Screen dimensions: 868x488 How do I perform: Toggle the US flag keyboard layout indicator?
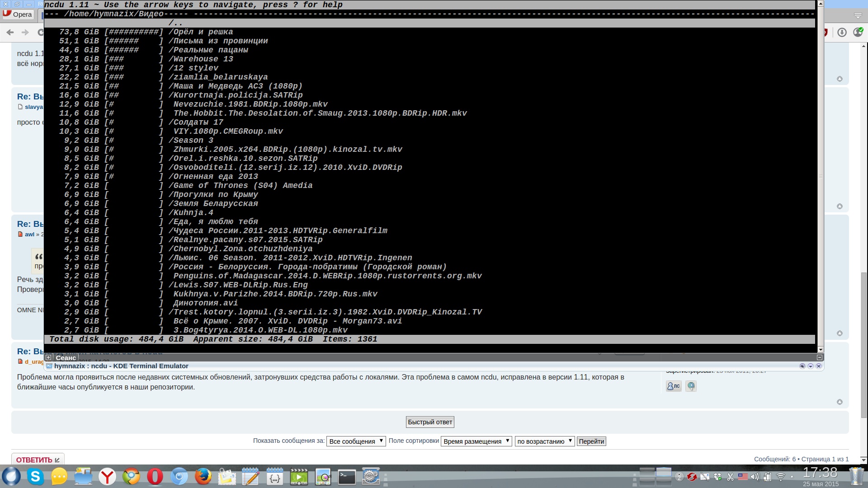click(742, 476)
